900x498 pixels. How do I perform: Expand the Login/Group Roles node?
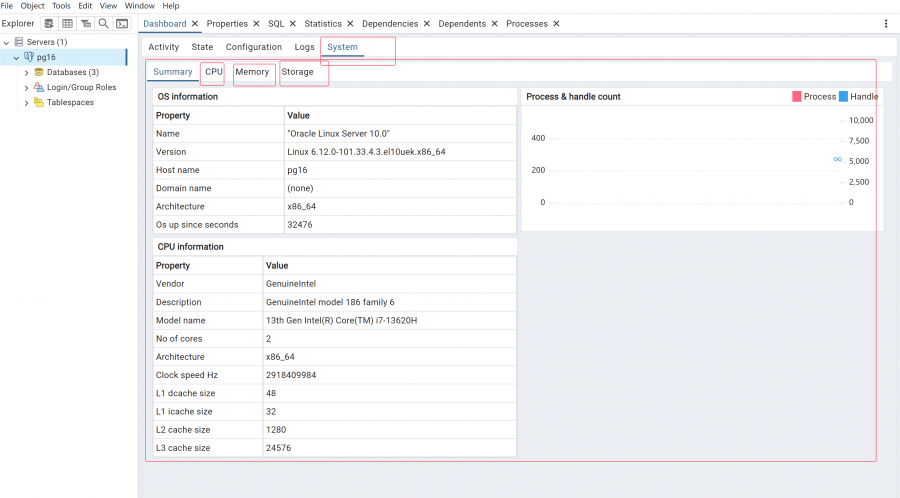point(26,88)
